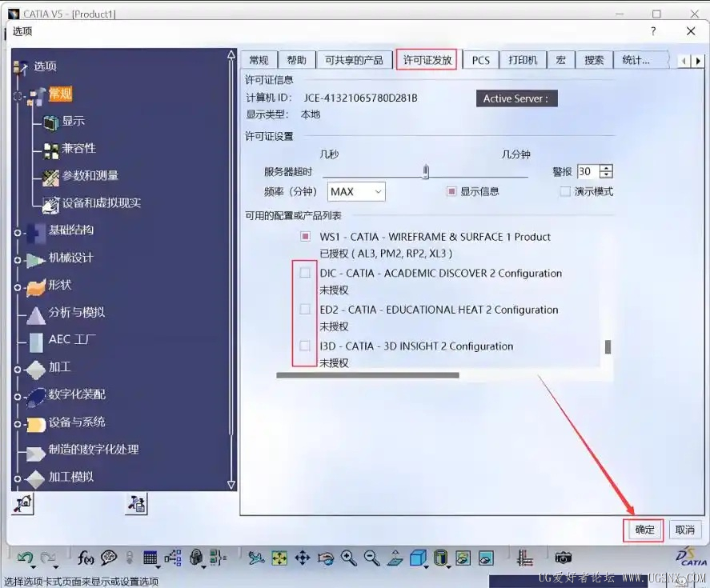Activate Fly mode airplane icon
Screen dimensions: 710x588
tap(256, 558)
